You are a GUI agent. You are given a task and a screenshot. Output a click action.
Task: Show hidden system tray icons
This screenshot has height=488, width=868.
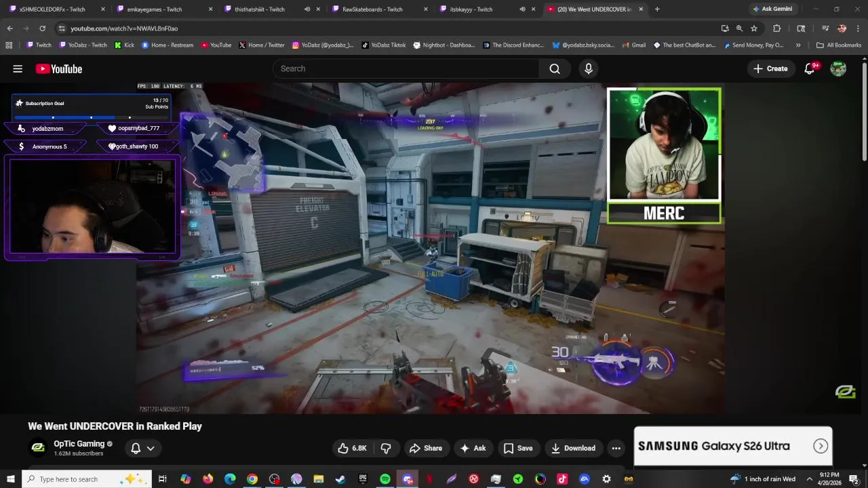click(x=809, y=479)
